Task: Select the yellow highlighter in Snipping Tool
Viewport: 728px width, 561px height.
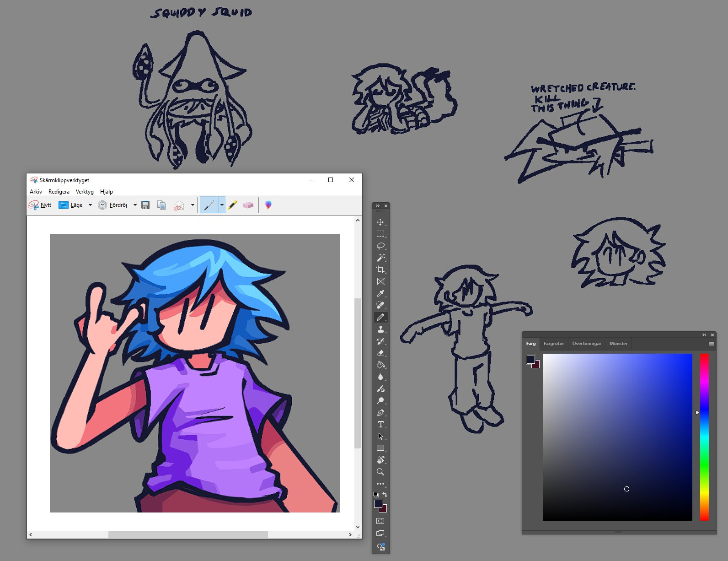Action: pos(233,205)
